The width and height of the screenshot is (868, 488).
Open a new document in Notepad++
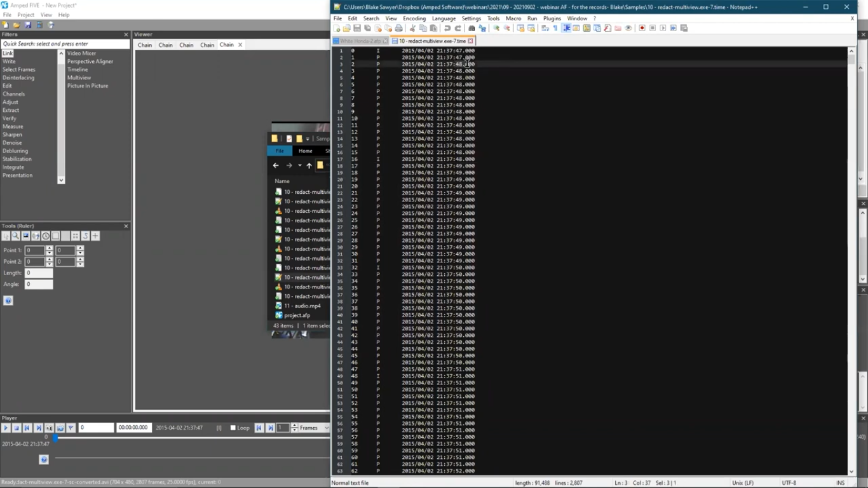339,28
